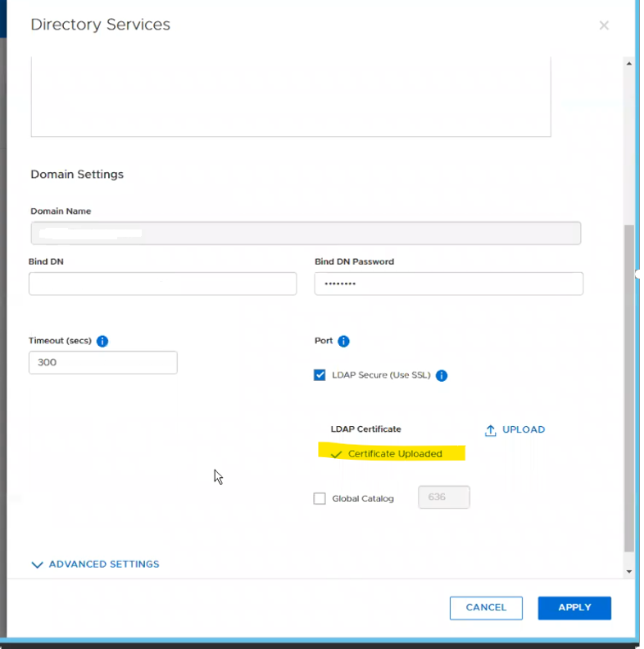Image resolution: width=644 pixels, height=649 pixels.
Task: Select the Timeout field showing 300
Action: 102,362
